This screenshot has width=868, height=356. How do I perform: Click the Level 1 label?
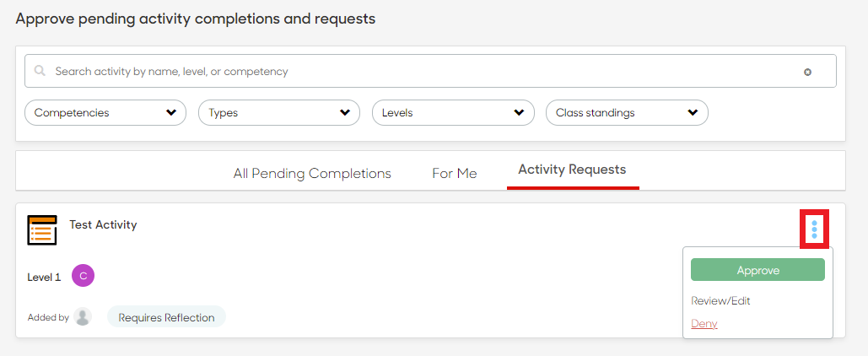44,278
